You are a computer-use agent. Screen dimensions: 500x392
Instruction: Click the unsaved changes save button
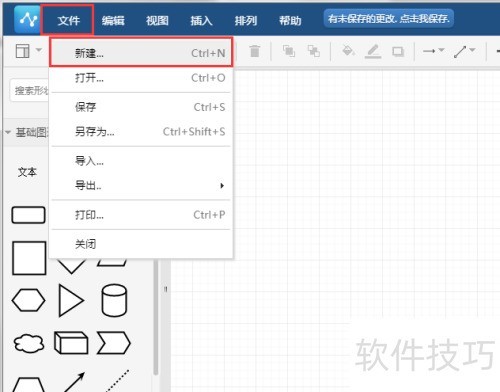click(x=389, y=19)
